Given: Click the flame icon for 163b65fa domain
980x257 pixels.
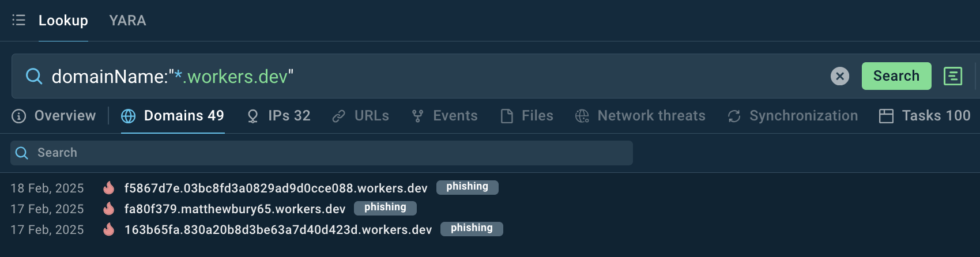Looking at the screenshot, I should tap(108, 229).
